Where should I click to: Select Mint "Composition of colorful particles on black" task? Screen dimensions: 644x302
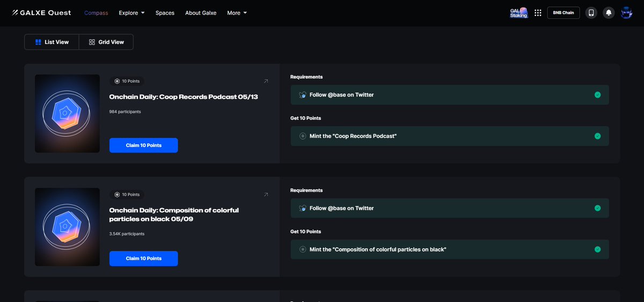coord(450,249)
